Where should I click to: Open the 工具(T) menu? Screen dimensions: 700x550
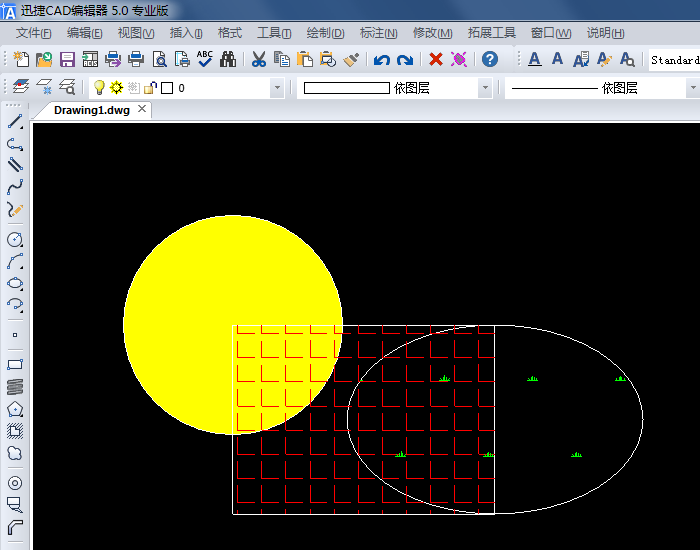[274, 33]
